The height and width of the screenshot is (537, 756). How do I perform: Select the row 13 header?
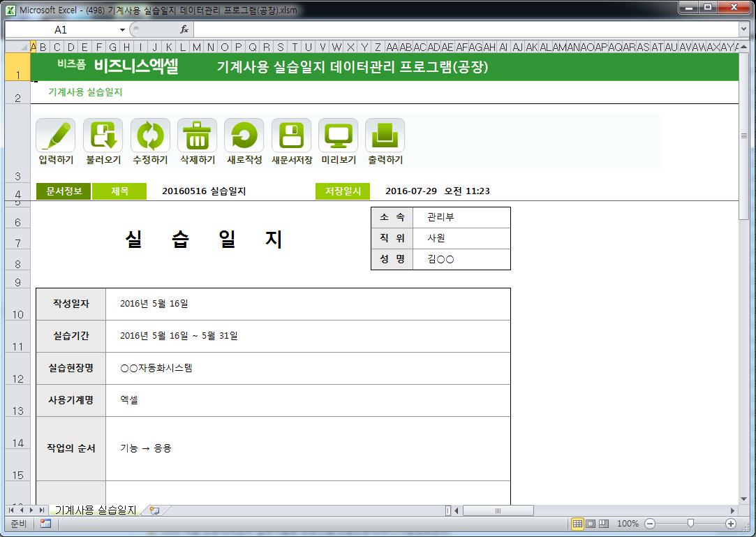[x=17, y=401]
